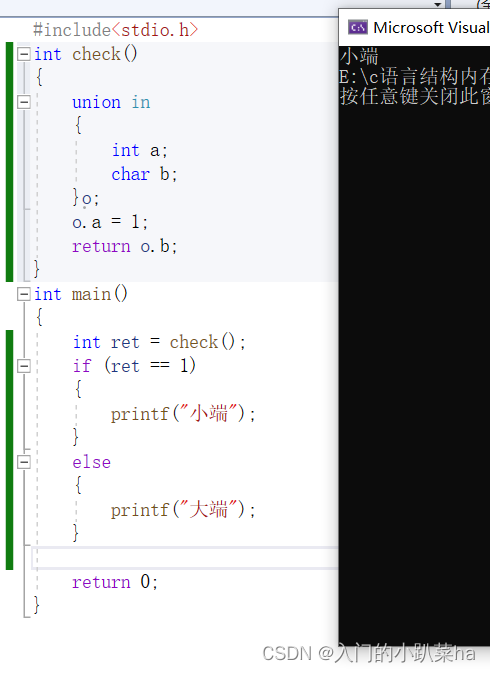
Task: Collapse the if (ret == 1) block
Action: tap(24, 366)
